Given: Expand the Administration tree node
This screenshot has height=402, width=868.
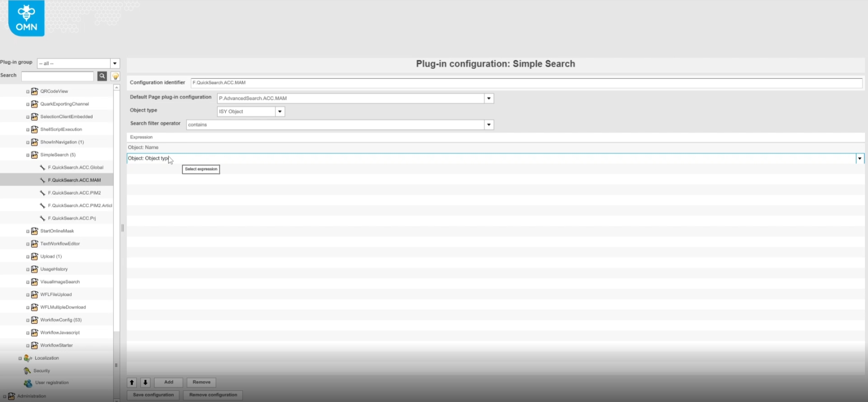Looking at the screenshot, I should tap(5, 396).
